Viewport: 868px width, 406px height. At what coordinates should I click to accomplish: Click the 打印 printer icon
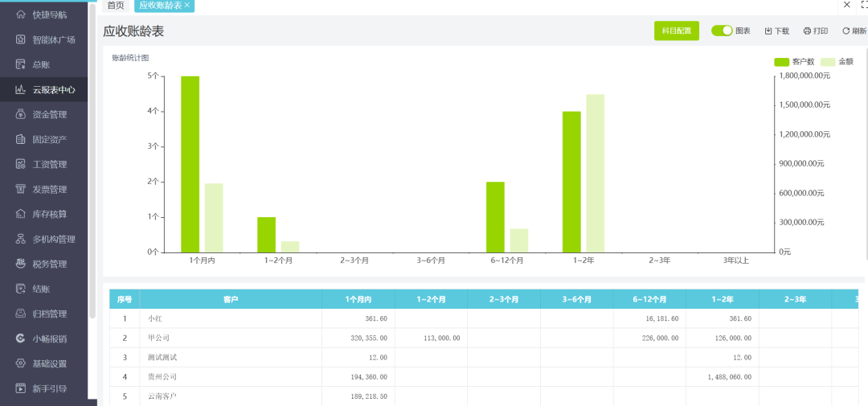coord(807,31)
